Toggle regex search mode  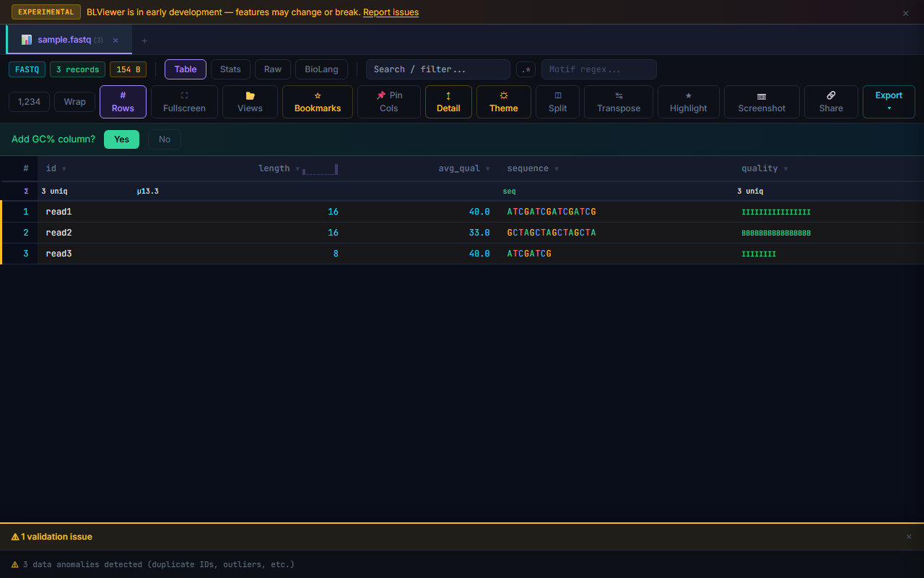click(x=526, y=69)
